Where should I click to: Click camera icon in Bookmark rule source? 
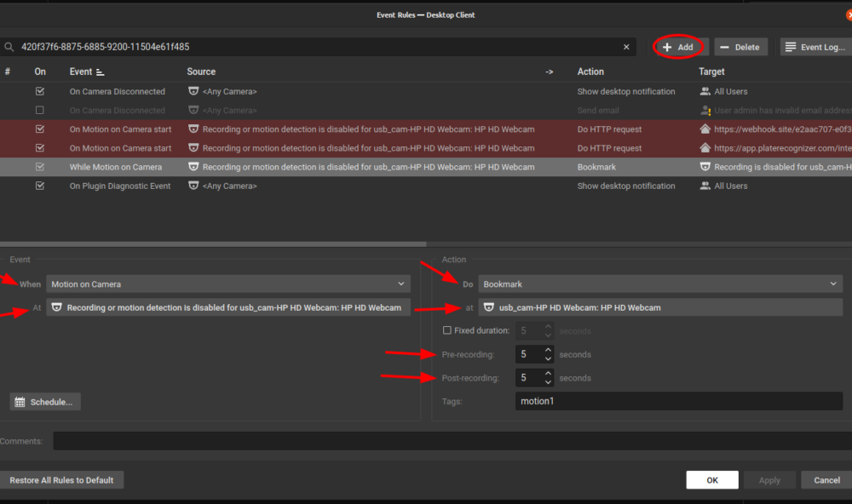coord(193,167)
